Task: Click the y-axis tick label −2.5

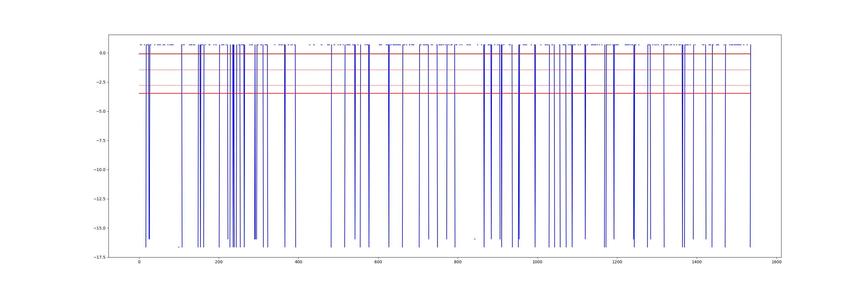Action: 101,82
